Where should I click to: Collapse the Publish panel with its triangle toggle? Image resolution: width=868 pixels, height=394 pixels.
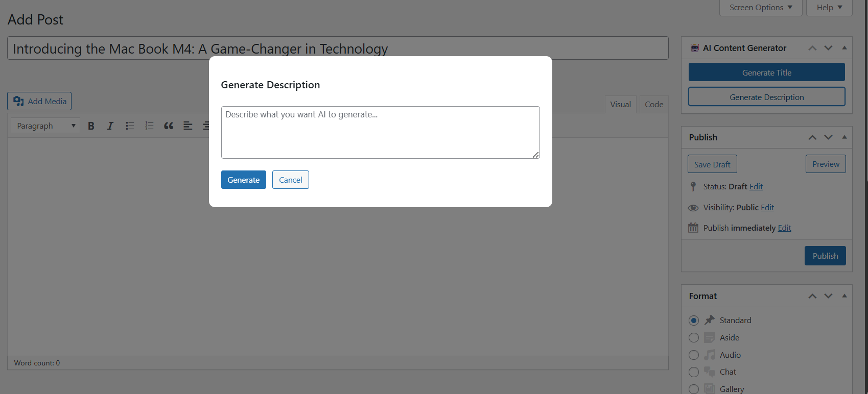844,137
